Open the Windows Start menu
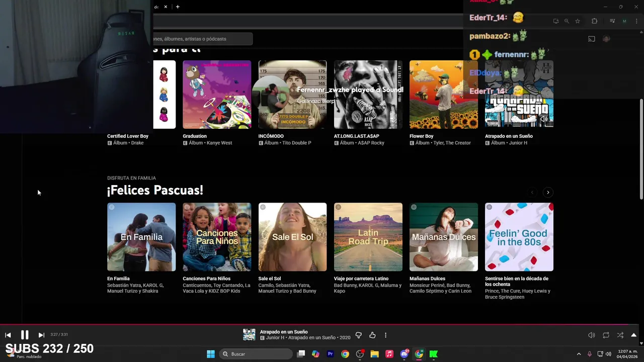 tap(211, 354)
